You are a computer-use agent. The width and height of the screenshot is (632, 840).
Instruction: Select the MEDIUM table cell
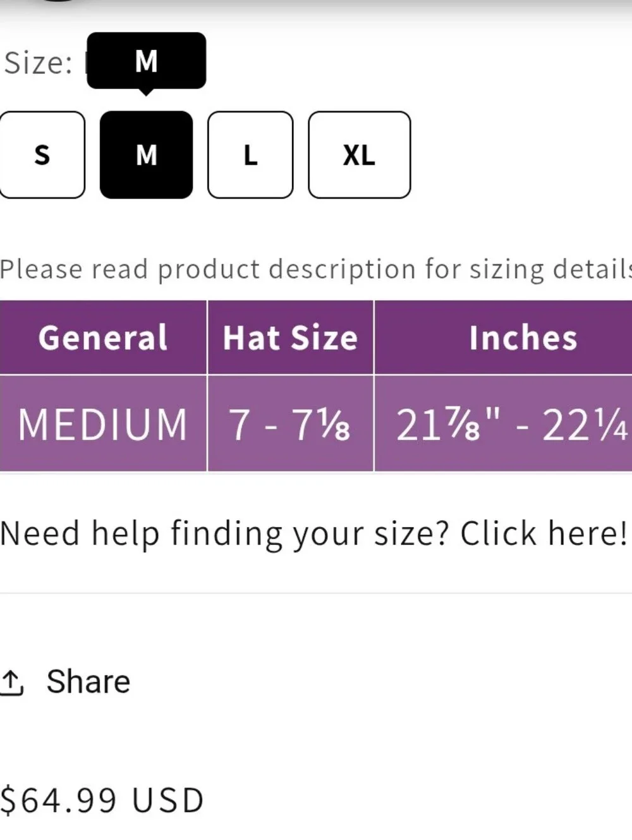pos(103,423)
